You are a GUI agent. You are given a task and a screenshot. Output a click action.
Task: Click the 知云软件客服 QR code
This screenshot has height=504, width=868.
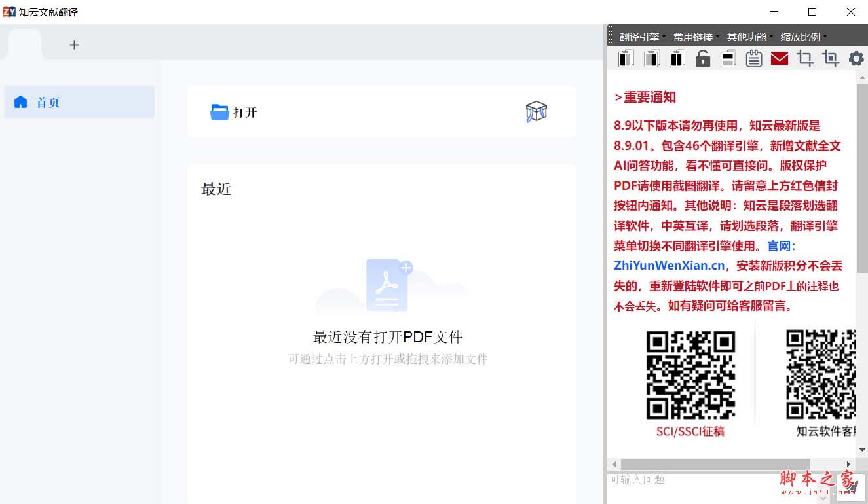click(x=821, y=374)
